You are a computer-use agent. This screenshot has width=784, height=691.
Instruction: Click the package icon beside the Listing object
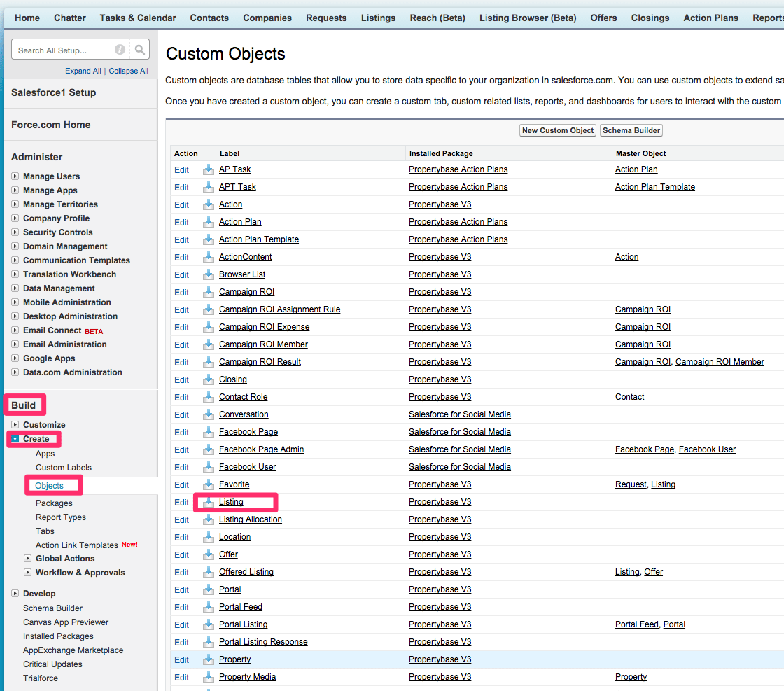[208, 502]
